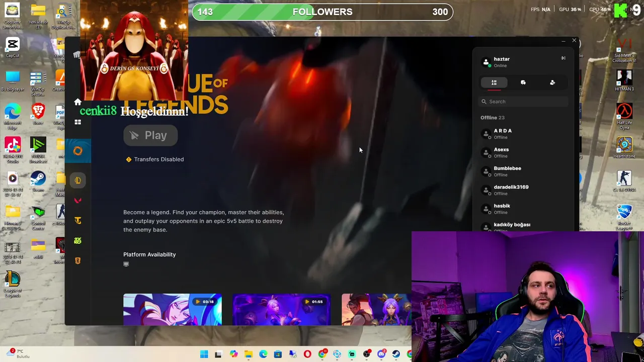Select the green 2XKO icon in sidebar

click(x=77, y=241)
